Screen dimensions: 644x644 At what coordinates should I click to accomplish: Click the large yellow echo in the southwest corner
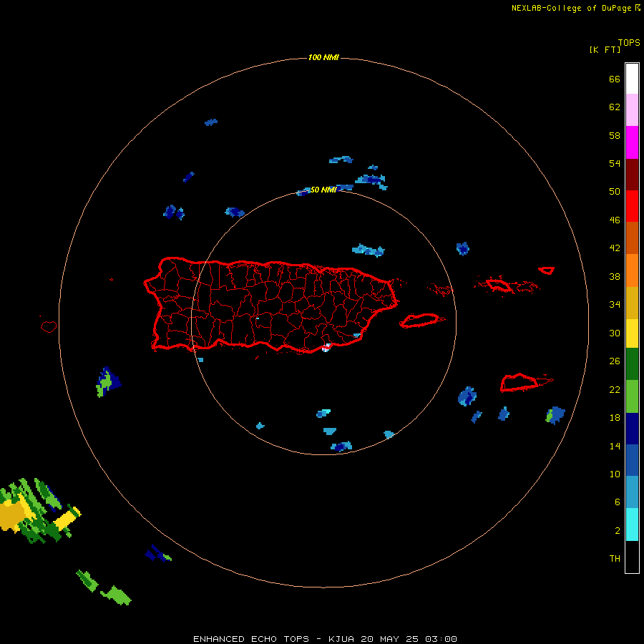coord(11,515)
